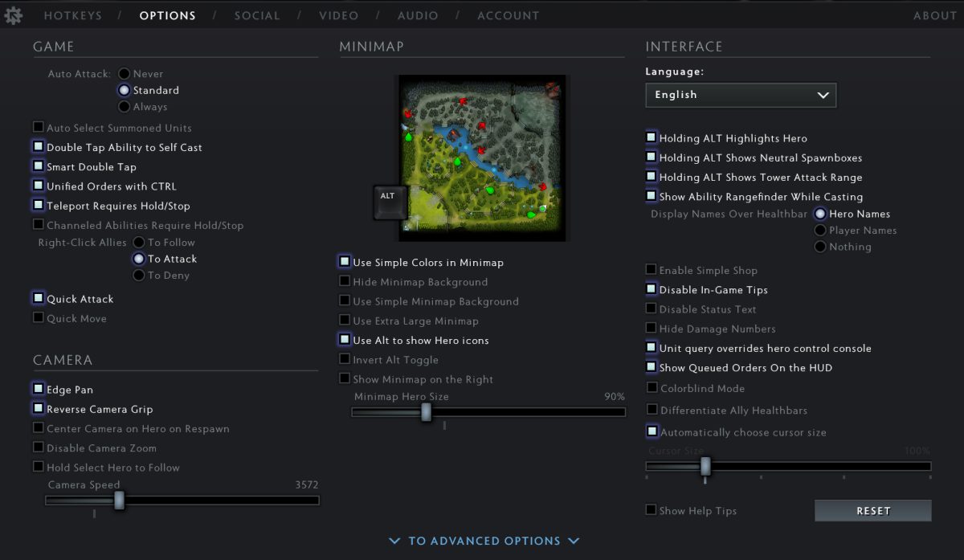Set Auto Attack to Never
The height and width of the screenshot is (560, 964).
click(124, 73)
